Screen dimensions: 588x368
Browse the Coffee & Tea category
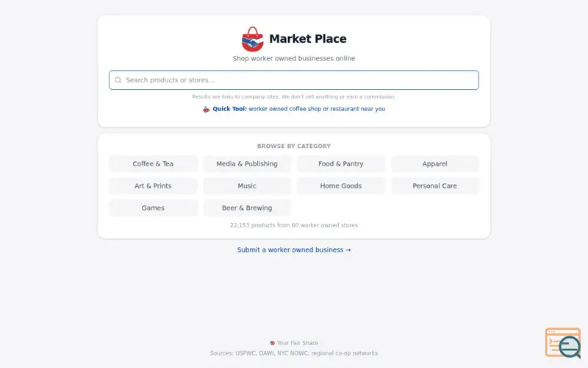[153, 163]
